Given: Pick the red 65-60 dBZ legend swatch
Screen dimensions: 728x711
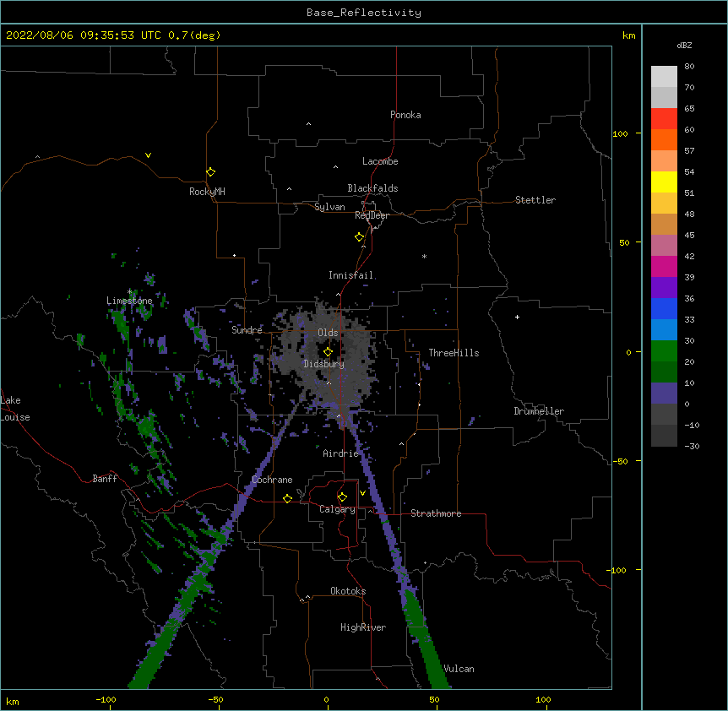Looking at the screenshot, I should coord(664,119).
